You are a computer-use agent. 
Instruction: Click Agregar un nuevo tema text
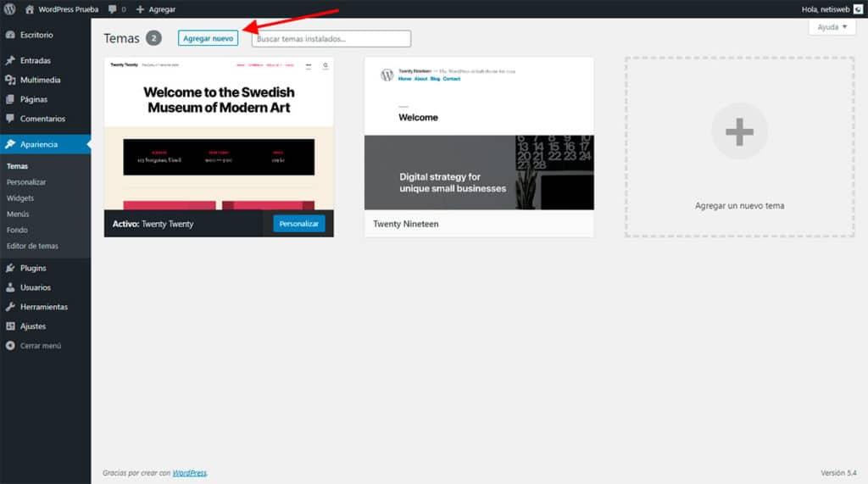[739, 205]
